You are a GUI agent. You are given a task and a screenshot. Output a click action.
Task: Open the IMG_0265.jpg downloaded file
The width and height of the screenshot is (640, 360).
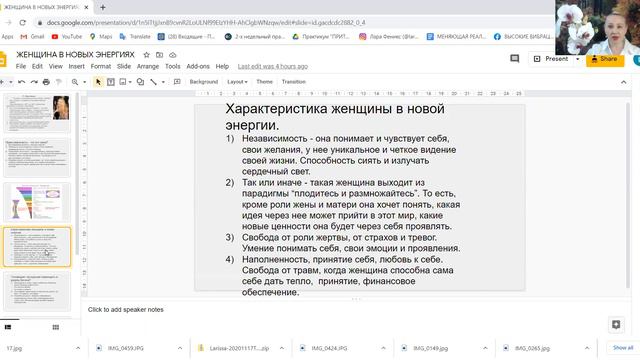(532, 348)
